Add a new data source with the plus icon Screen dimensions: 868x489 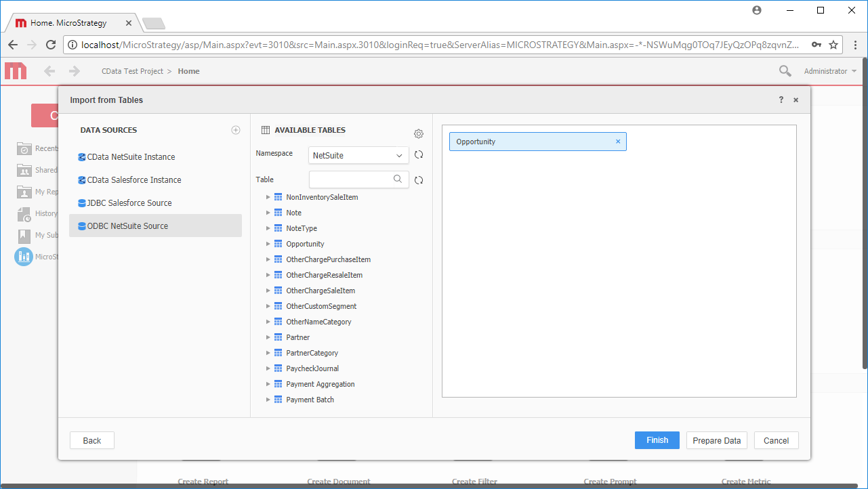[x=235, y=129]
